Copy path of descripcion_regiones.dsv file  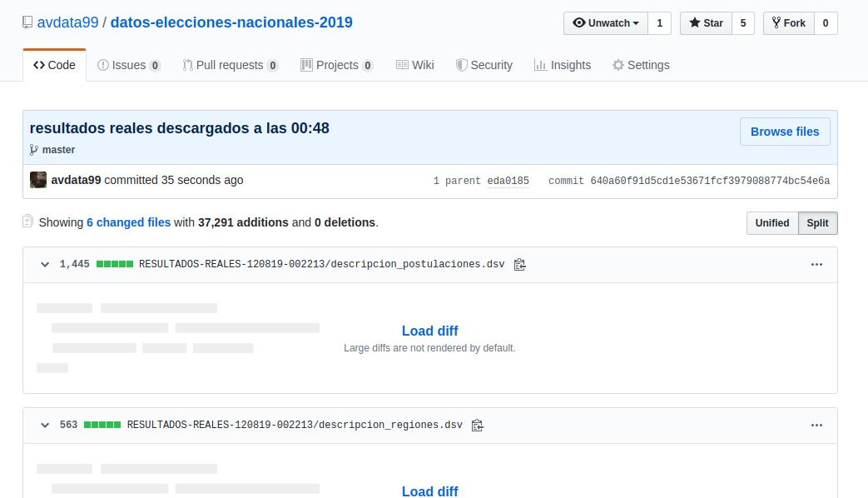point(477,426)
